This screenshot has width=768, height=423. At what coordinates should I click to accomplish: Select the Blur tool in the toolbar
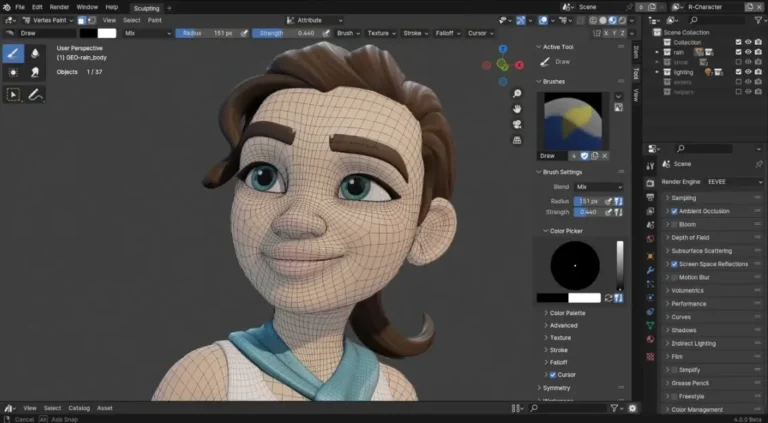(x=35, y=54)
